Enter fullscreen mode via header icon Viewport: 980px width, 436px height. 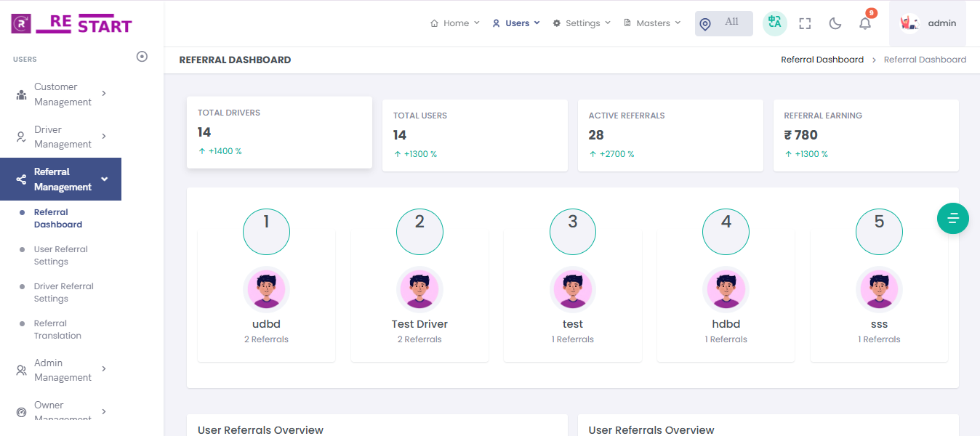[805, 23]
